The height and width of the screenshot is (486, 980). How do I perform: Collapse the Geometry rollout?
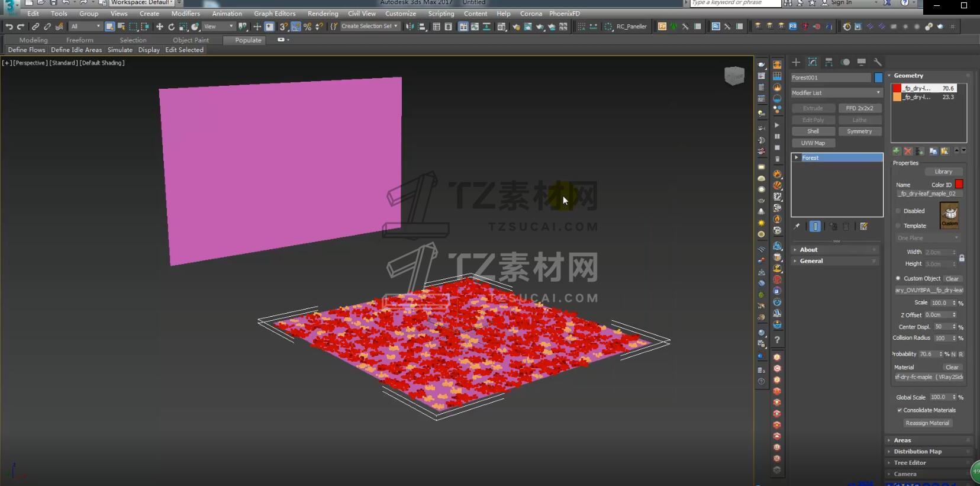pos(930,76)
